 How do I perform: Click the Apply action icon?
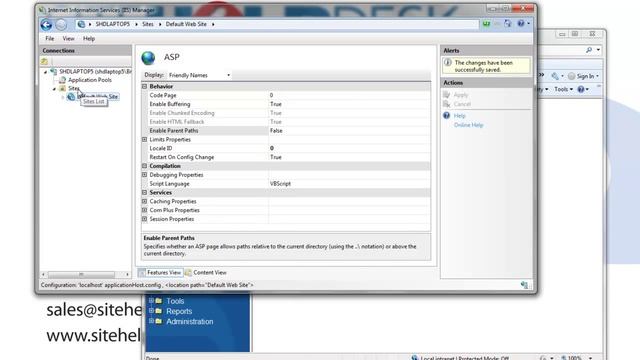click(x=447, y=95)
